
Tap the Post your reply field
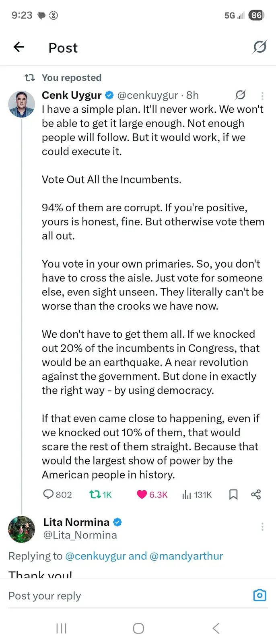(x=121, y=596)
